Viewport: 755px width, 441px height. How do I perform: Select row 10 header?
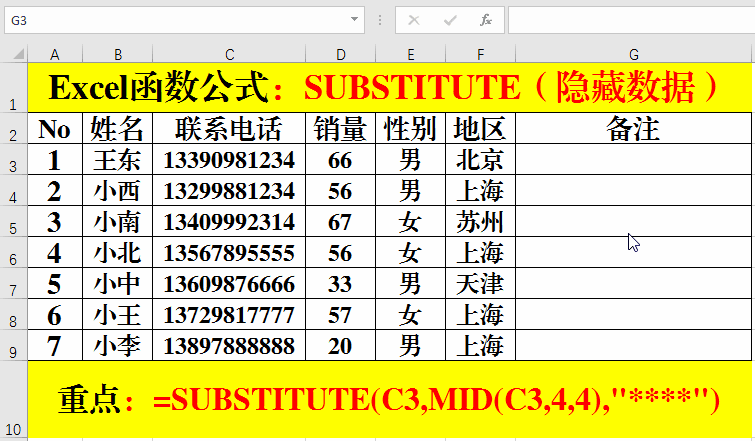click(13, 399)
